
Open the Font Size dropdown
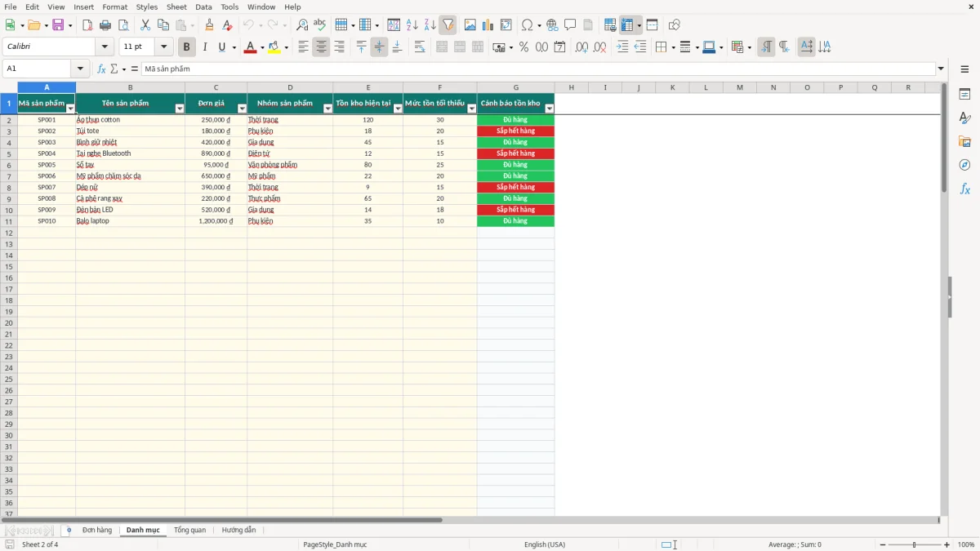pyautogui.click(x=163, y=47)
